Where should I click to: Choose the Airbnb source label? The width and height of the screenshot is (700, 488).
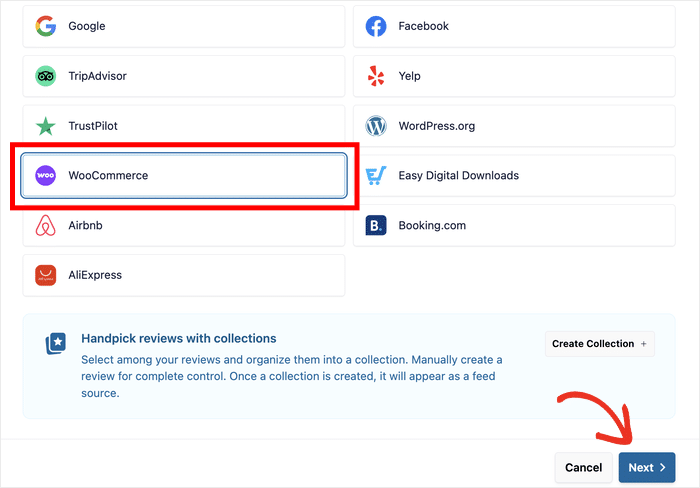[85, 225]
